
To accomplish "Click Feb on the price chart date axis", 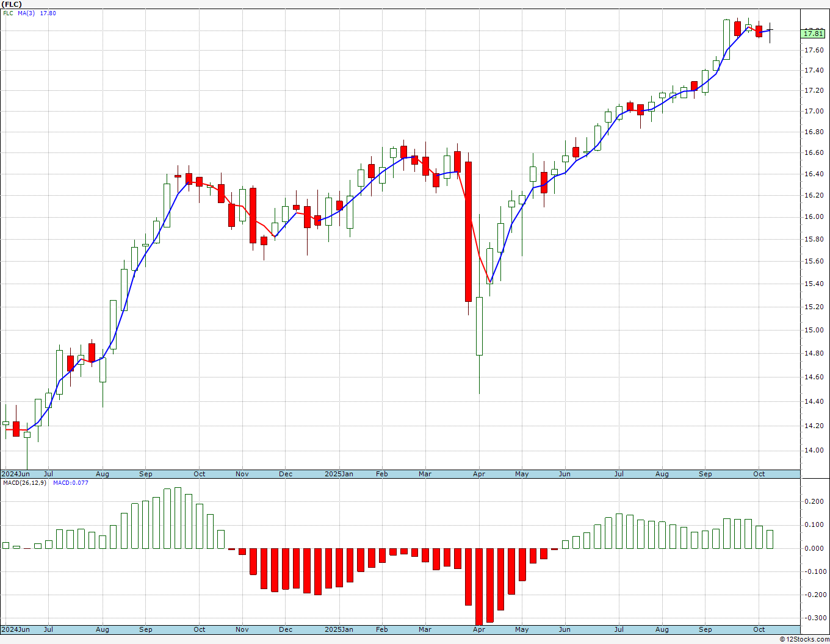I will point(382,474).
